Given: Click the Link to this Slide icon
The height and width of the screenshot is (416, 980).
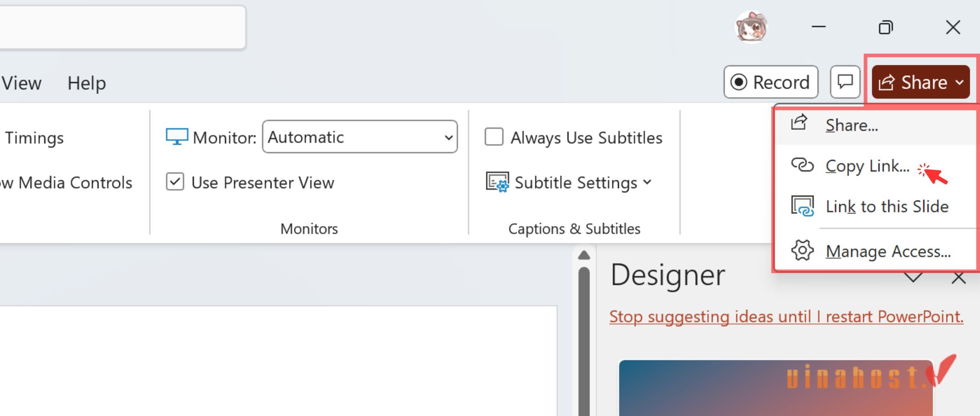Looking at the screenshot, I should [802, 206].
